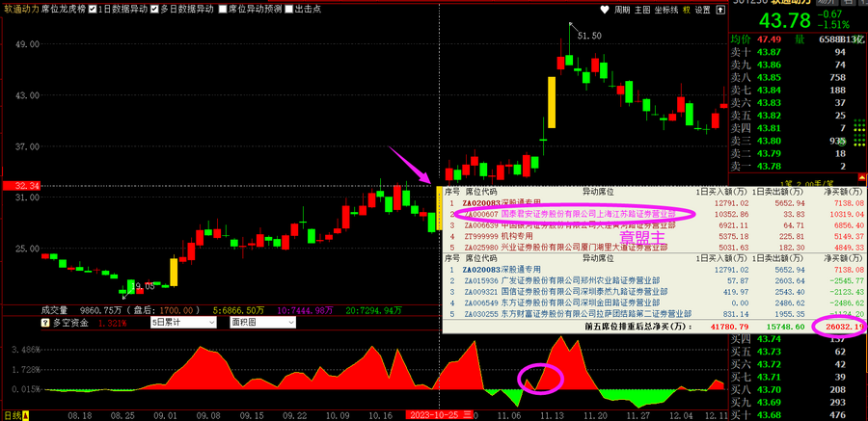Viewport: 868px width, 421px height.
Task: Click the 均价 value 47.49
Action: tap(770, 39)
